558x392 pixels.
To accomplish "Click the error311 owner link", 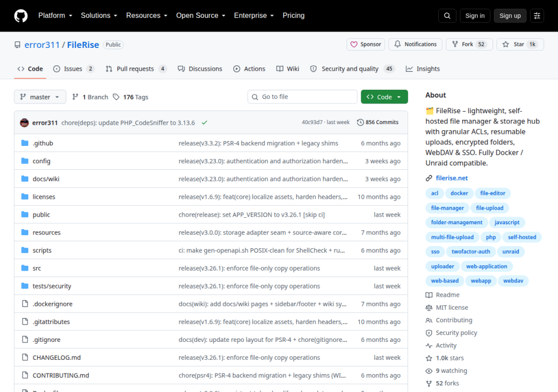I will [x=42, y=45].
